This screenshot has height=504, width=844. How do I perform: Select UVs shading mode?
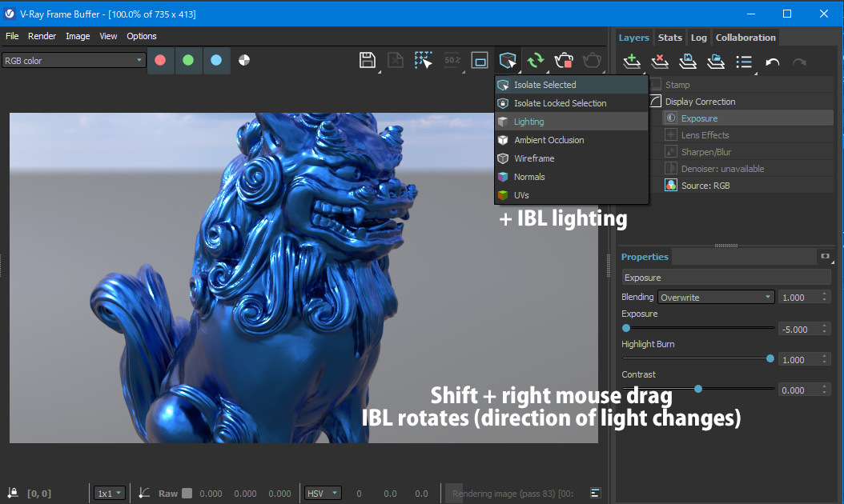571,194
